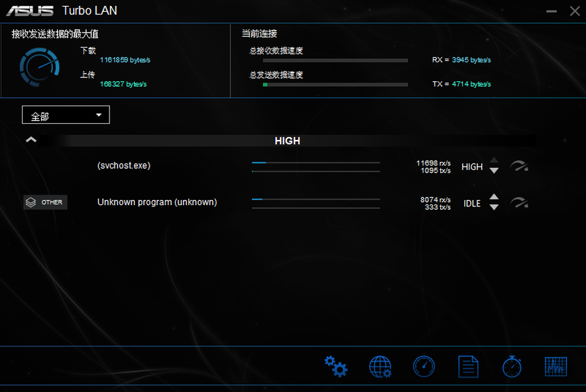Collapse the HIGH priority group chevron
Viewport: 586px width, 392px height.
pos(31,140)
